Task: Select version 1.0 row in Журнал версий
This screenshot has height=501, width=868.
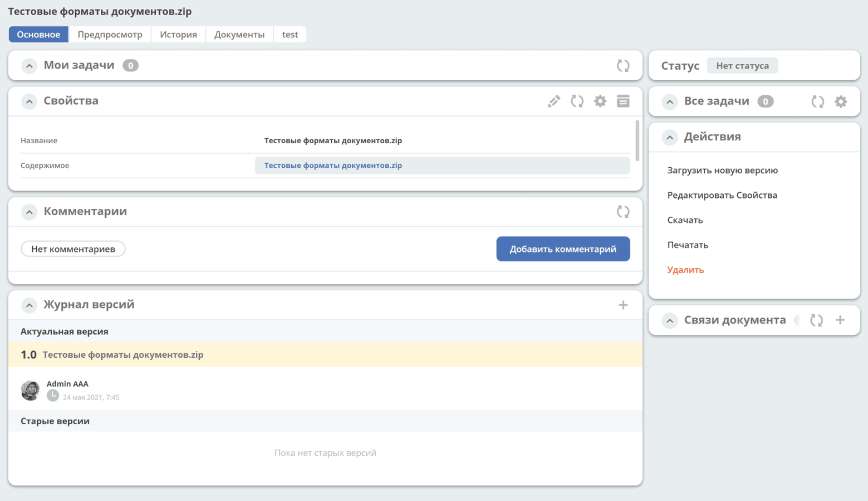Action: (x=325, y=354)
